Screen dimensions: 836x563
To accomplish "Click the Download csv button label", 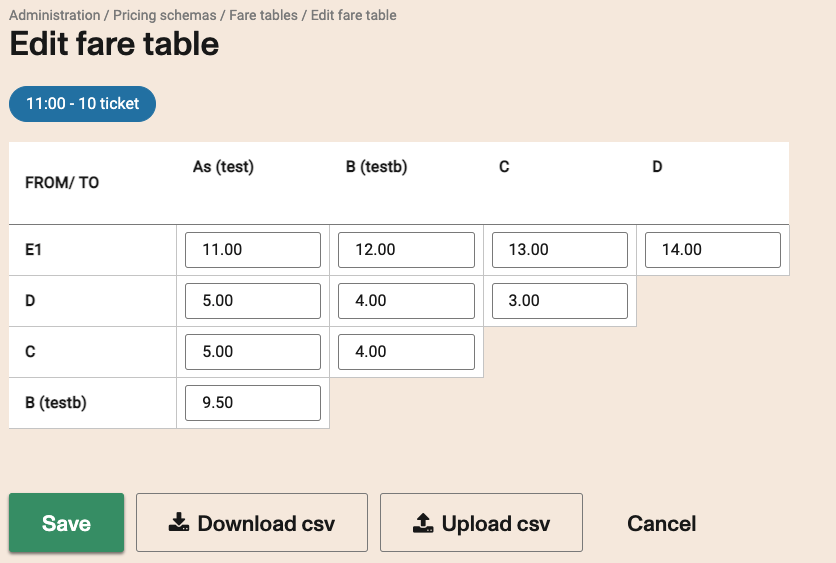I will pos(266,523).
